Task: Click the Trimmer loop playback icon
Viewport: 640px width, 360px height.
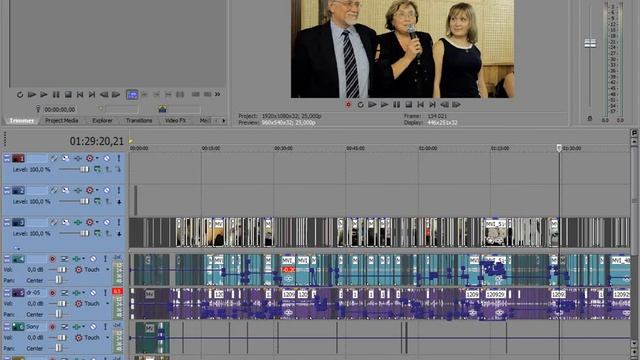Action: tap(20, 95)
